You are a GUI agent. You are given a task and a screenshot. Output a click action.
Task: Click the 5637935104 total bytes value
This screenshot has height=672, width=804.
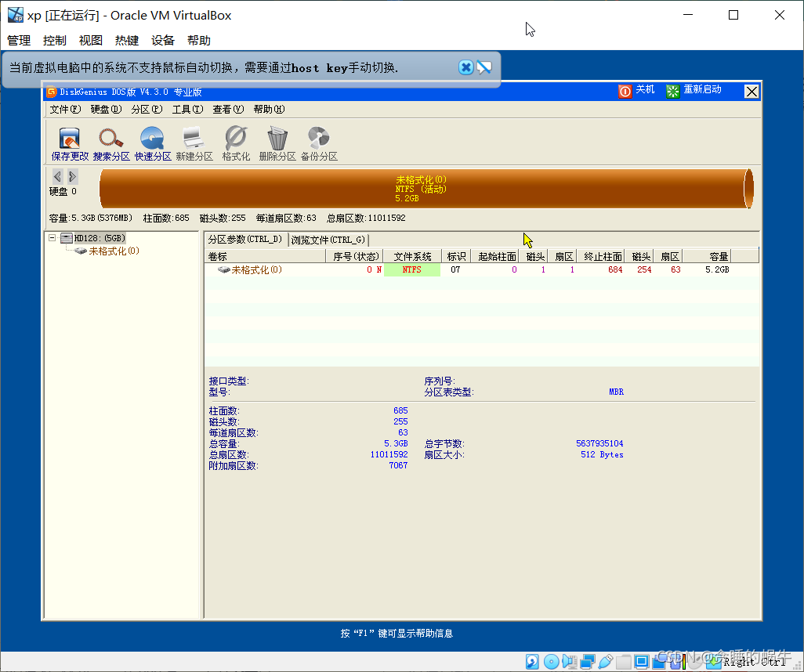coord(599,443)
